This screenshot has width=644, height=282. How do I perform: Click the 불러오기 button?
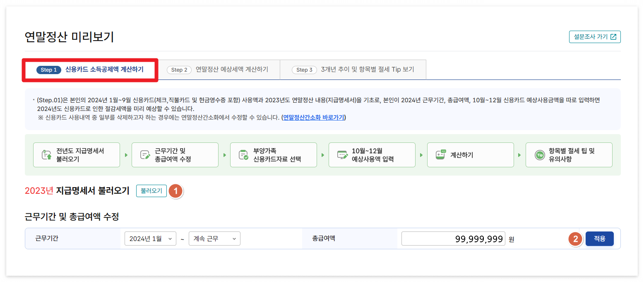pyautogui.click(x=151, y=191)
